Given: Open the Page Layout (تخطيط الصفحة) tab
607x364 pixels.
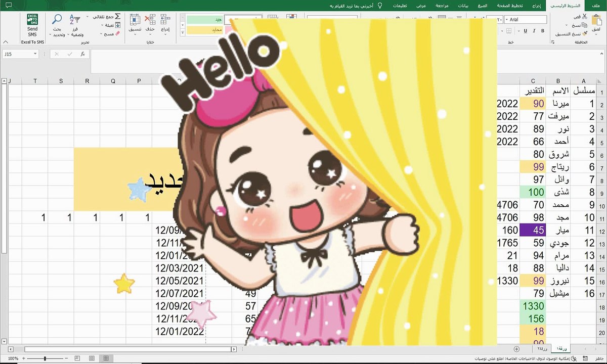Looking at the screenshot, I should point(511,6).
